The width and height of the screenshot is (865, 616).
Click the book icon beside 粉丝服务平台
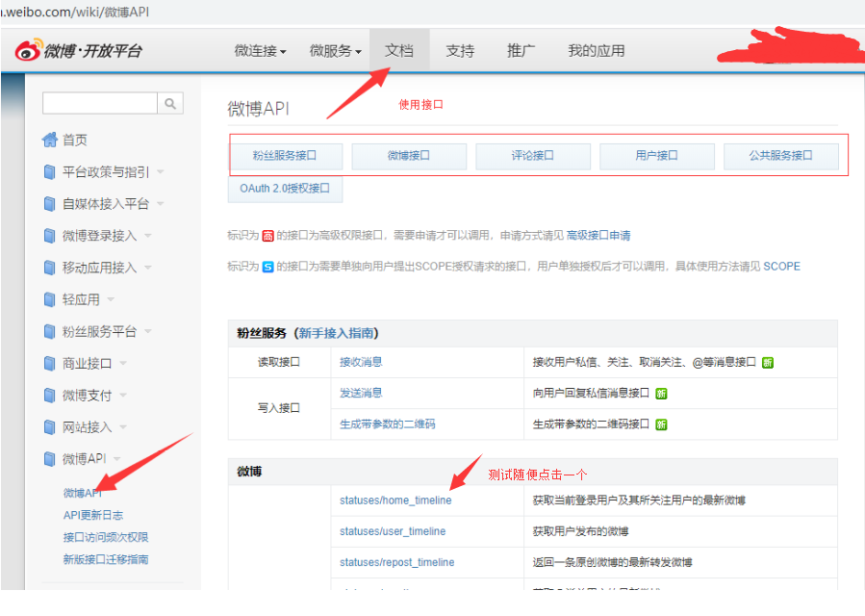(x=50, y=332)
